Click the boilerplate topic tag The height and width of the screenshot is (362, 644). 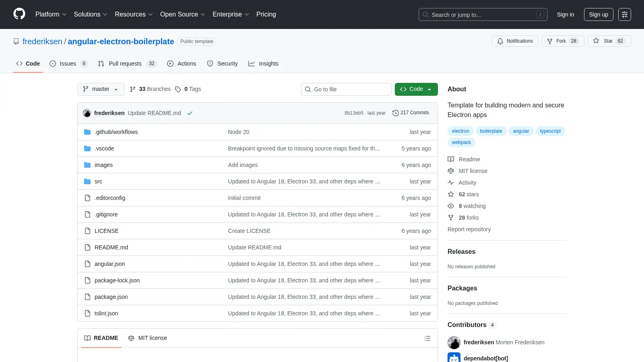pos(491,131)
